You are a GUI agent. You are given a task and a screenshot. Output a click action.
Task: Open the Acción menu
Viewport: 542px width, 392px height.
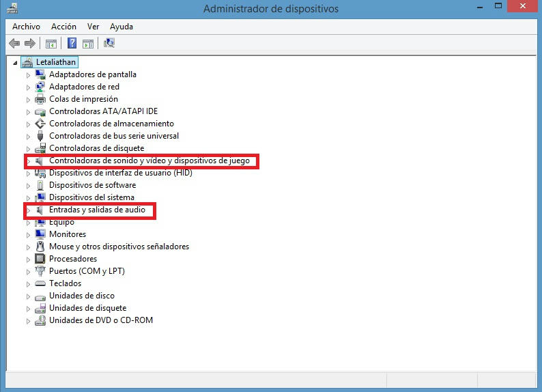[x=63, y=27]
